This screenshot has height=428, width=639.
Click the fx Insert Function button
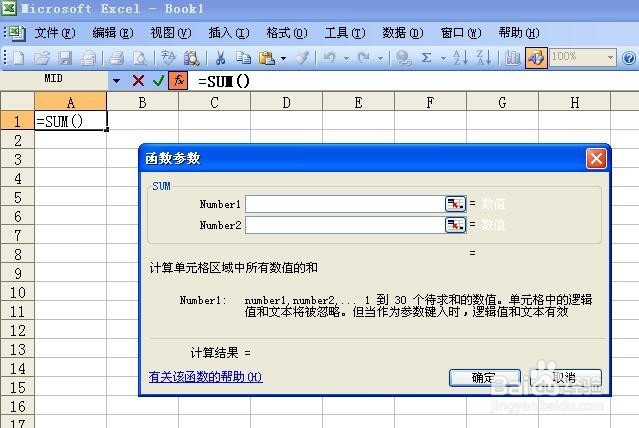[178, 80]
